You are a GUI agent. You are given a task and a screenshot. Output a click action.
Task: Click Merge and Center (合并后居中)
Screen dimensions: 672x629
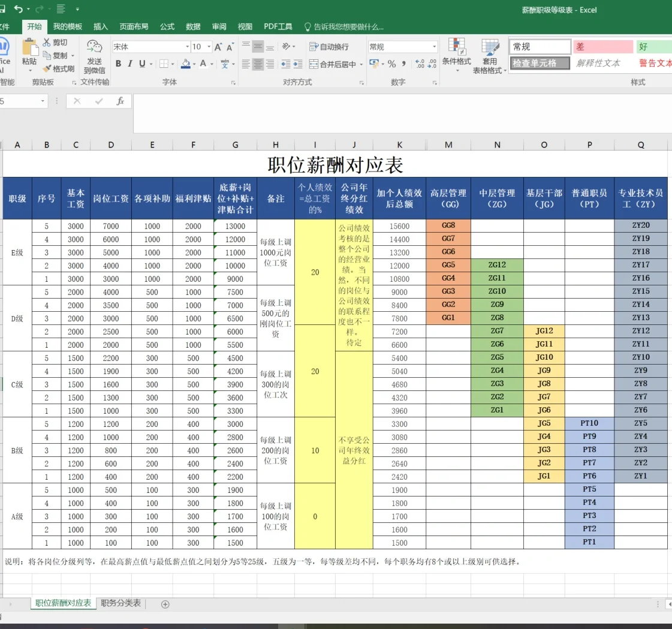333,64
